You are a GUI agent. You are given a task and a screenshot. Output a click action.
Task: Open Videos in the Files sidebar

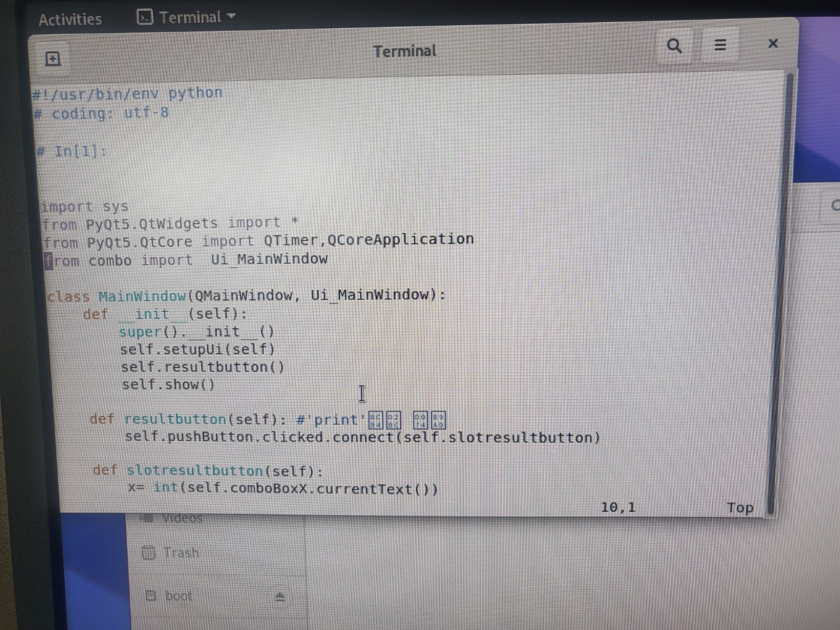[173, 518]
